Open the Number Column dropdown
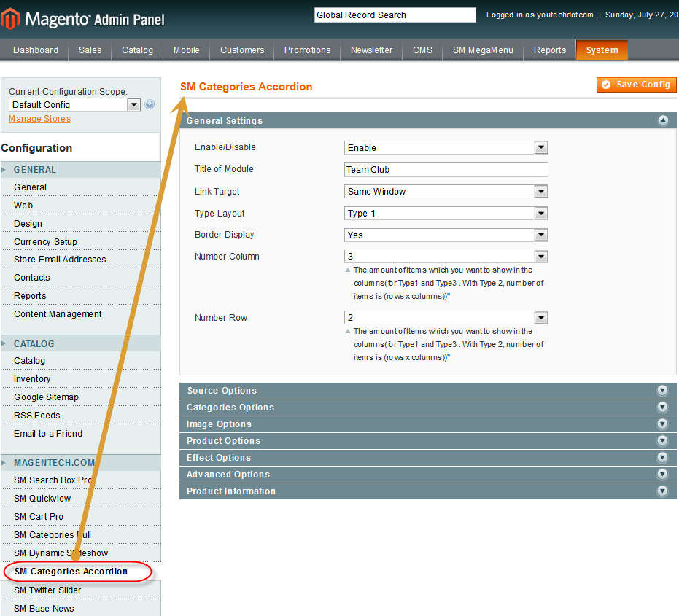The height and width of the screenshot is (616, 679). pos(446,257)
